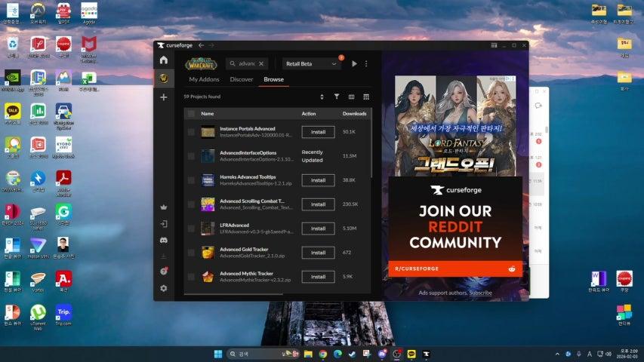
Task: Check the box for Harreks Advanced Tooltips
Action: 191,180
